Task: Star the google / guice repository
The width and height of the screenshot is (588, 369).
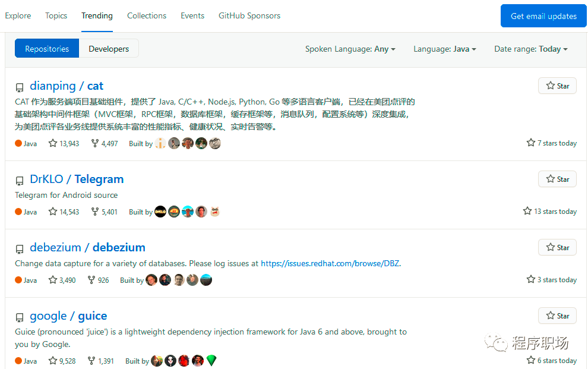Action: click(557, 316)
